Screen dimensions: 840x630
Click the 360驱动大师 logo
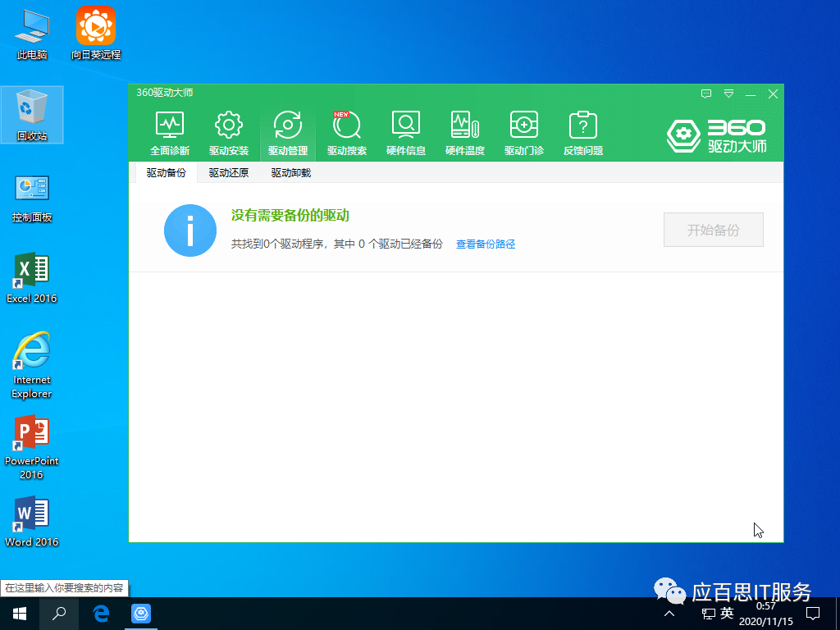717,136
